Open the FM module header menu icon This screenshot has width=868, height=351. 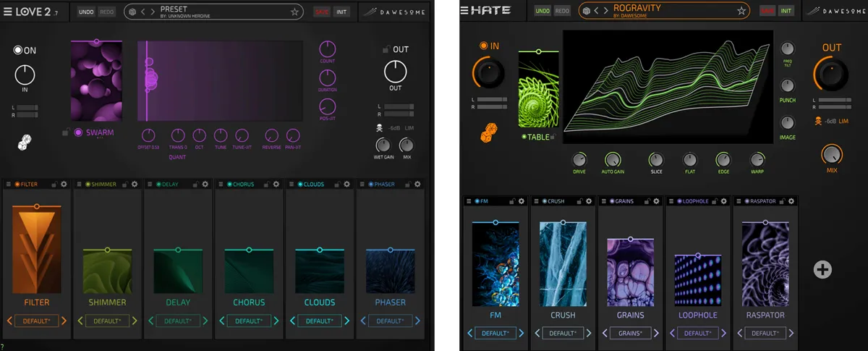pos(468,200)
